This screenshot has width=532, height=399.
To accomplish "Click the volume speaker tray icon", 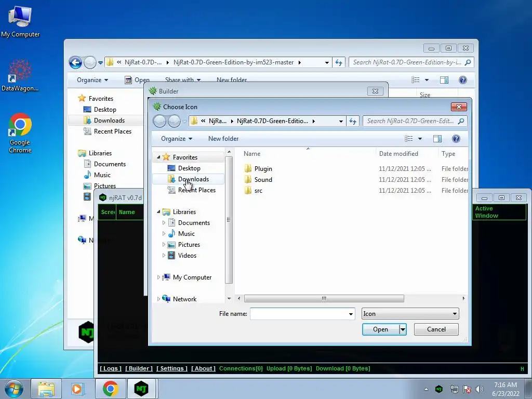I will pos(479,389).
